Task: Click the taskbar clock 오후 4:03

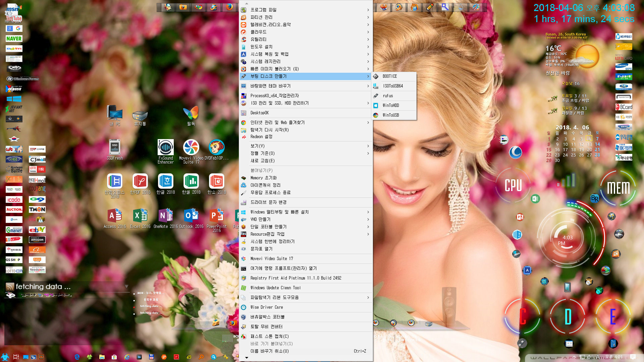Action: (x=614, y=357)
